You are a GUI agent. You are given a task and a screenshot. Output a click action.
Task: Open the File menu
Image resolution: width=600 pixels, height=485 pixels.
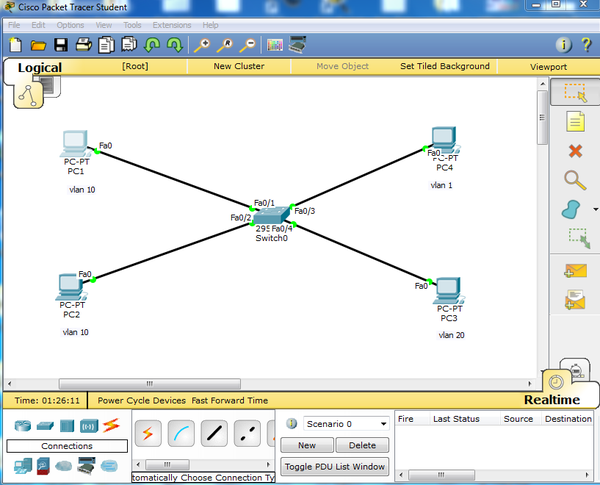(x=14, y=25)
